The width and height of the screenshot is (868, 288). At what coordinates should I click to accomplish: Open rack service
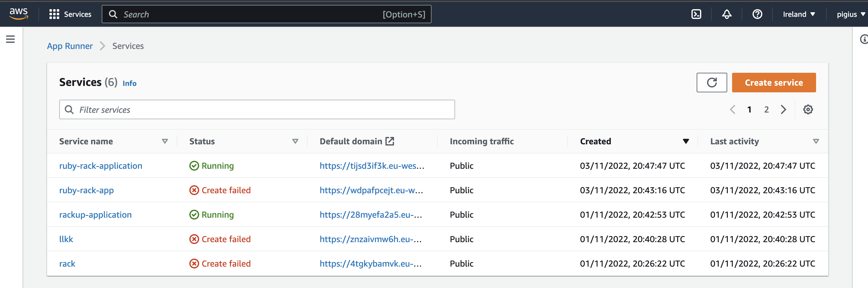(67, 264)
